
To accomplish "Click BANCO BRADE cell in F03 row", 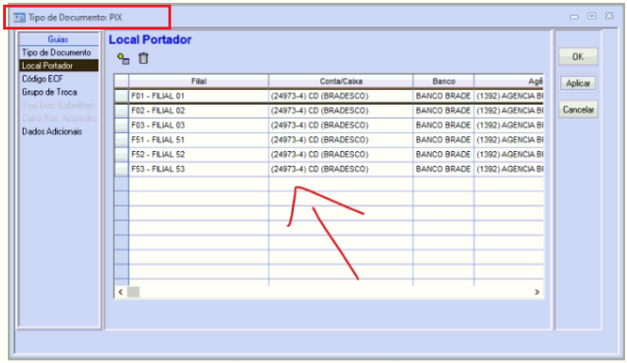I will (443, 125).
